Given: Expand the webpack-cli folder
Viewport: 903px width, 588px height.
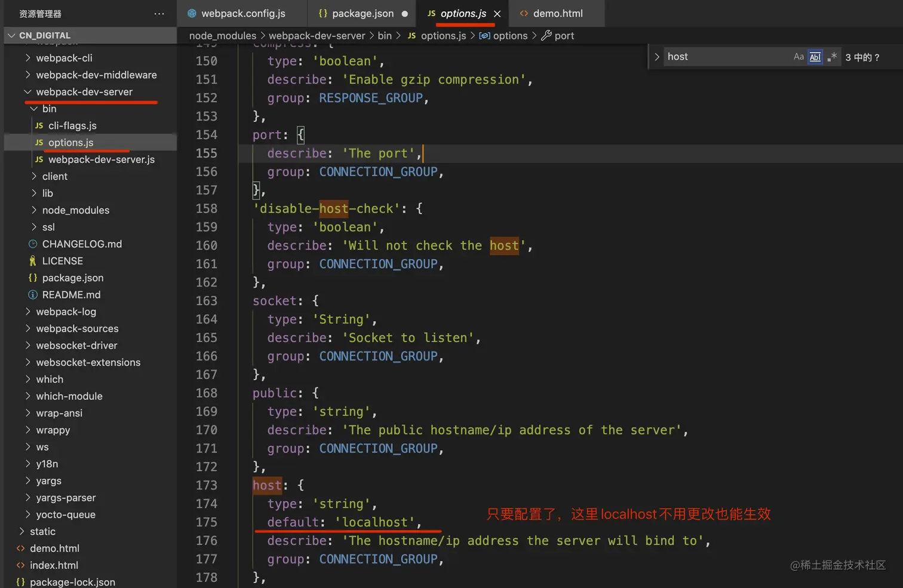Looking at the screenshot, I should click(x=64, y=59).
